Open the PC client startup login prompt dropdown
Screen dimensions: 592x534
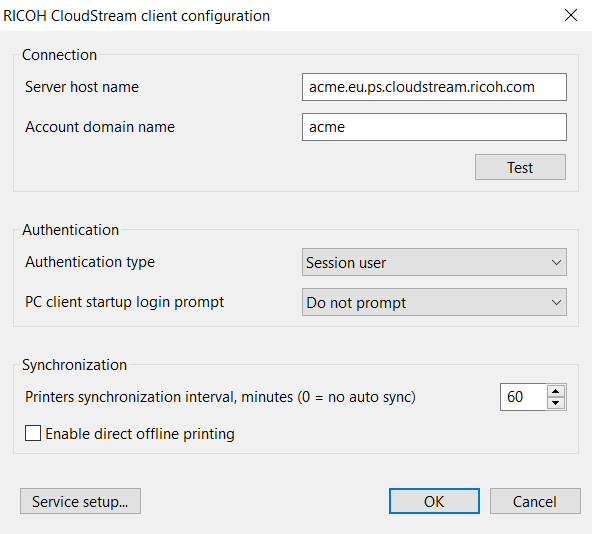coord(434,302)
